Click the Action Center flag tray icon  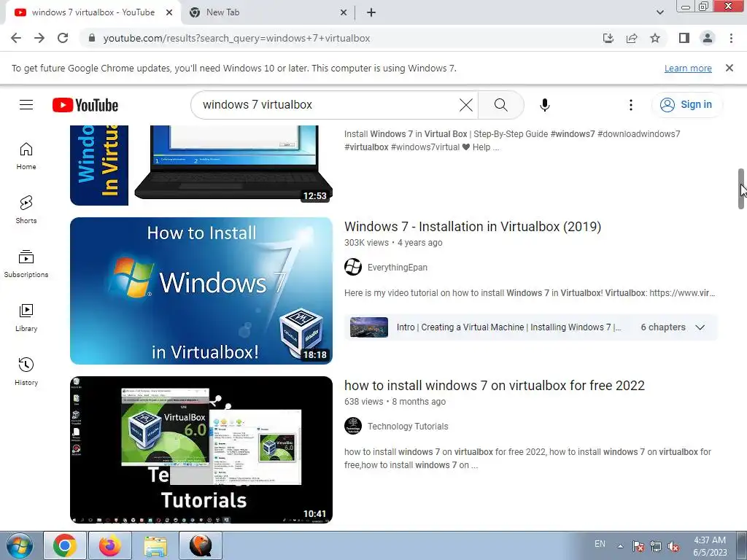[x=638, y=547]
